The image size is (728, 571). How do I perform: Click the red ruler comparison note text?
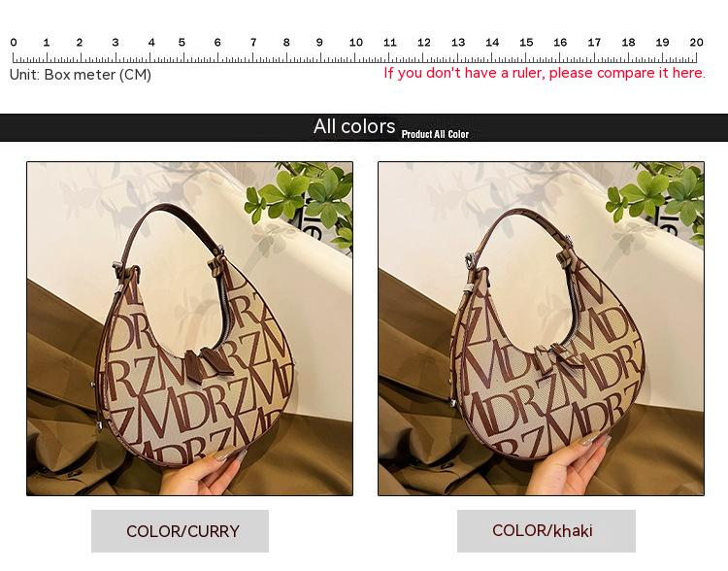(545, 73)
